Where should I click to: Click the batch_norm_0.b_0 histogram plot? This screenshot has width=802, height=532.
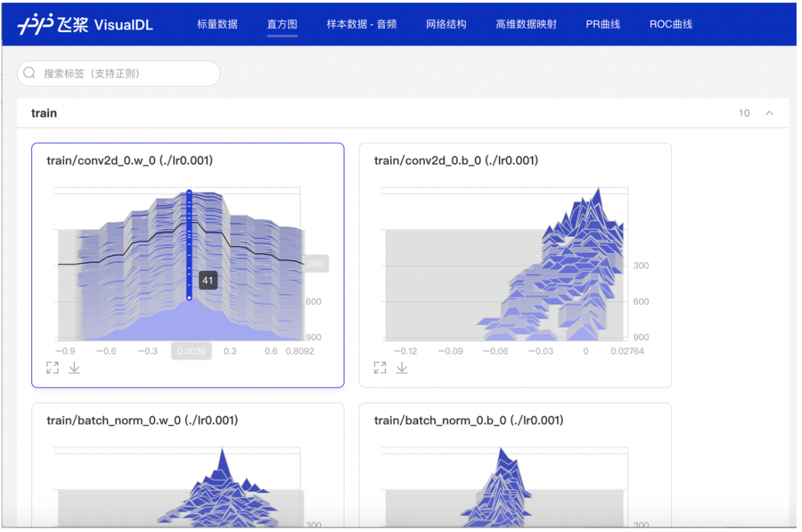[x=505, y=487]
